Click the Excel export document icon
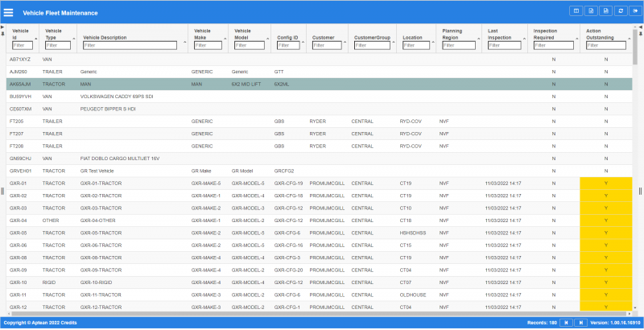644x330 pixels. [591, 11]
